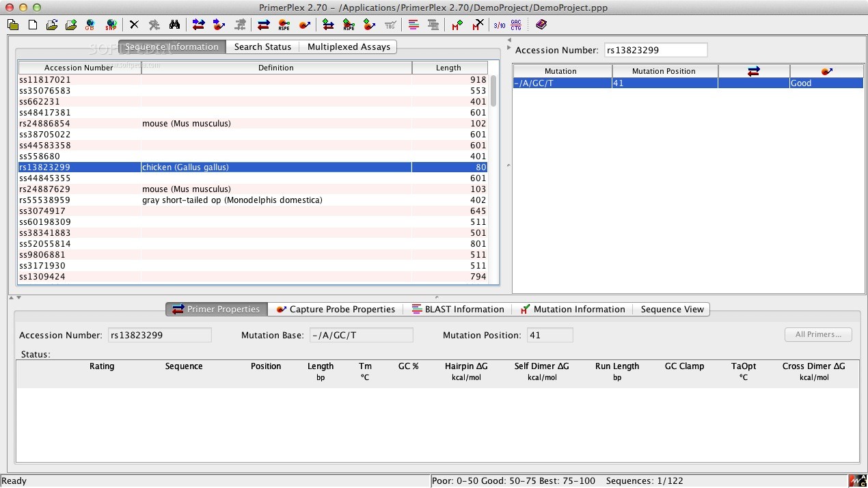Click the lower Accession Number field
This screenshot has height=488, width=868.
[160, 335]
